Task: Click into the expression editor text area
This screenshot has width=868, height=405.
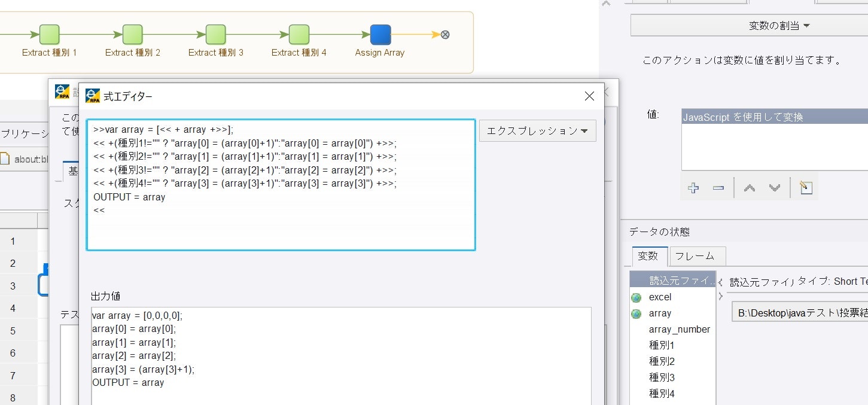Action: tap(281, 185)
